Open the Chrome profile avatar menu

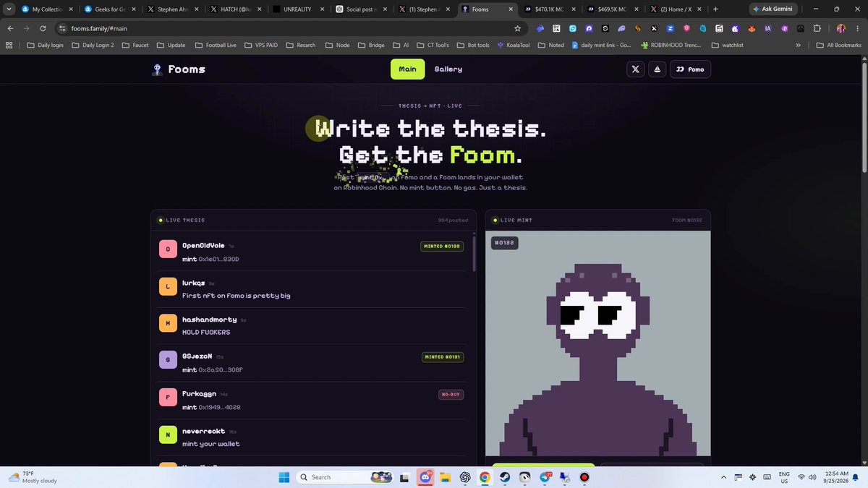tap(841, 28)
